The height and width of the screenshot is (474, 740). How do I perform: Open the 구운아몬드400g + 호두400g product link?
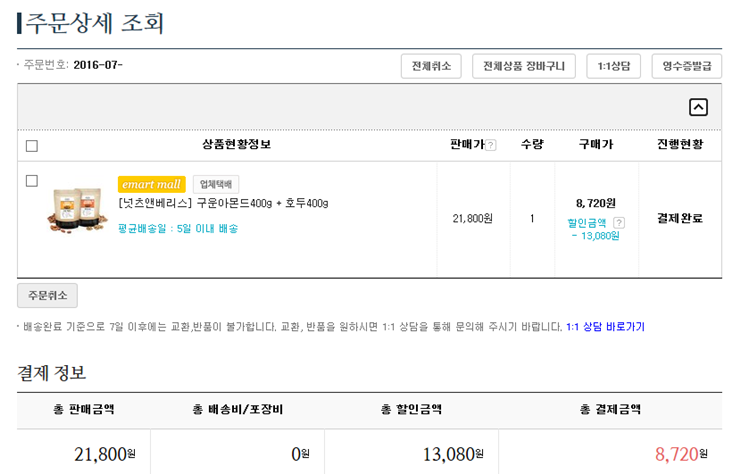click(223, 204)
